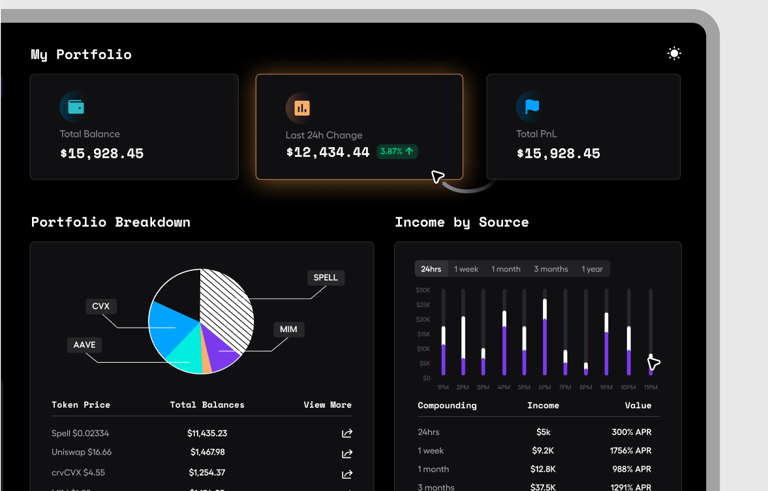The width and height of the screenshot is (768, 491).
Task: Click the AAVE pie chart label
Action: [x=84, y=345]
